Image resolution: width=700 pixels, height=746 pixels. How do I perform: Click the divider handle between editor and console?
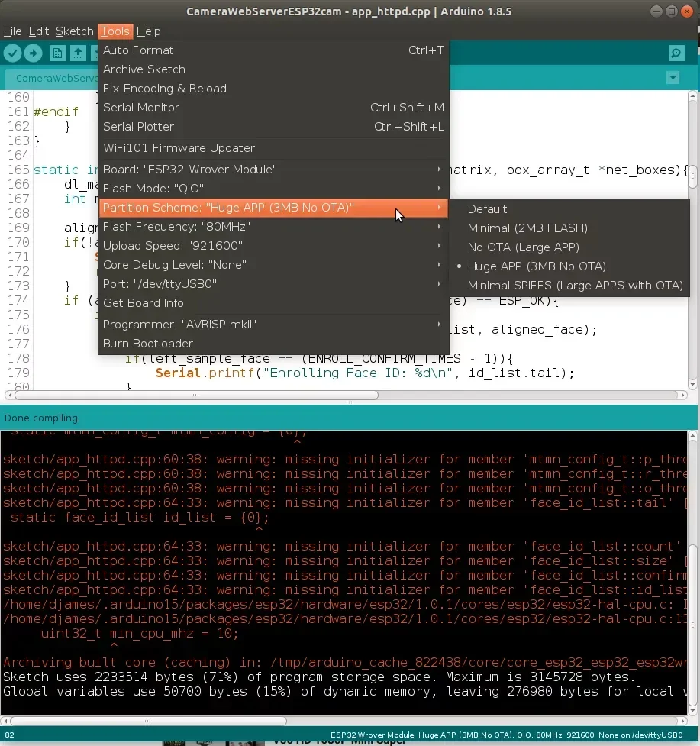pos(350,402)
